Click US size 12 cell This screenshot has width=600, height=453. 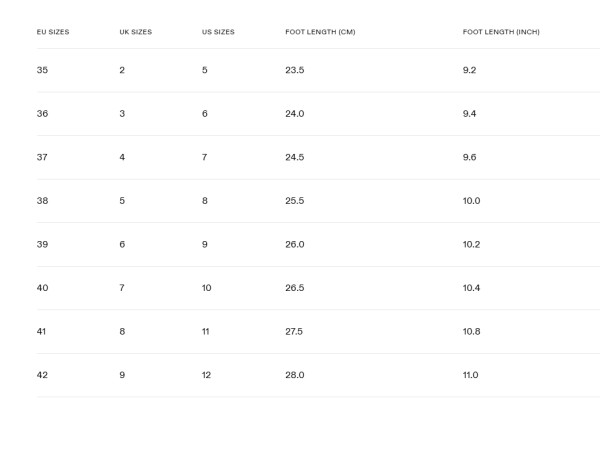pyautogui.click(x=206, y=375)
